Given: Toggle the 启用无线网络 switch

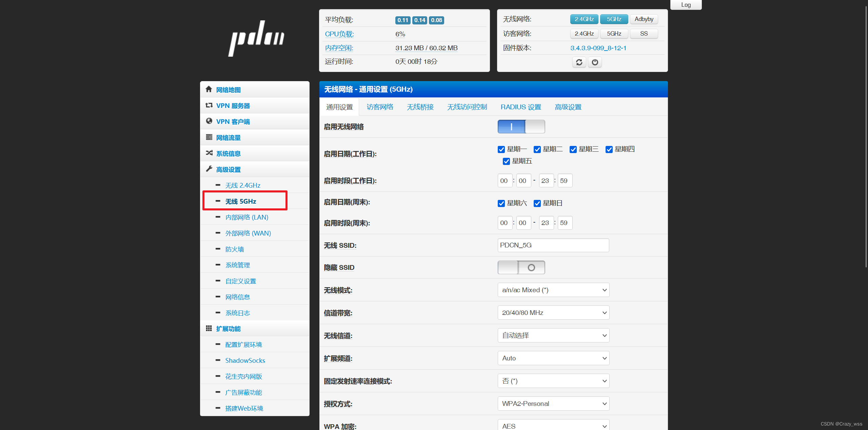Looking at the screenshot, I should 521,127.
